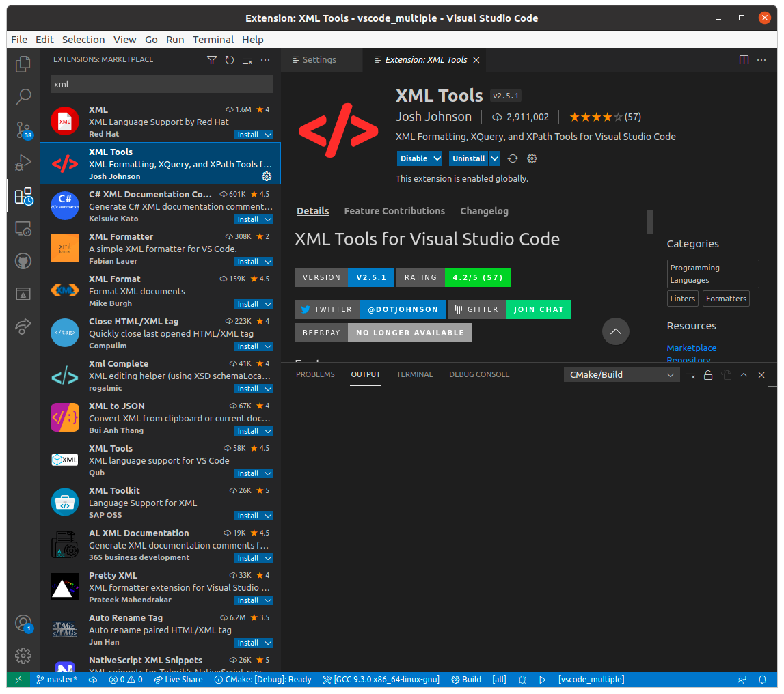The width and height of the screenshot is (784, 694).
Task: Show errors and warnings count
Action: coord(126,680)
